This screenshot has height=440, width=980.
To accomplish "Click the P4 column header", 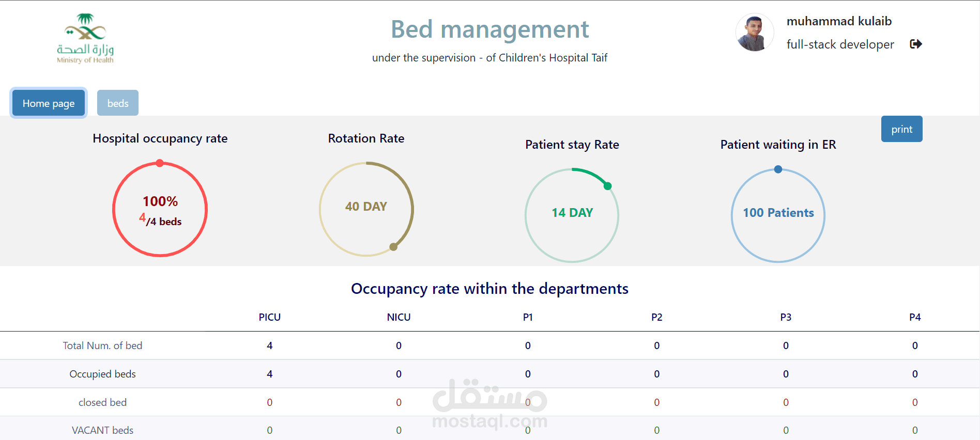I will [x=915, y=317].
